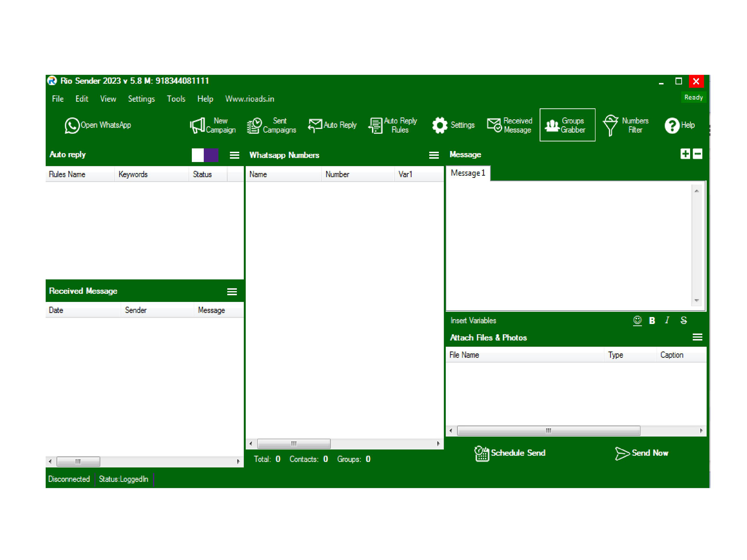Viewport: 747px width, 560px height.
Task: Select the Message 1 tab
Action: click(x=468, y=173)
